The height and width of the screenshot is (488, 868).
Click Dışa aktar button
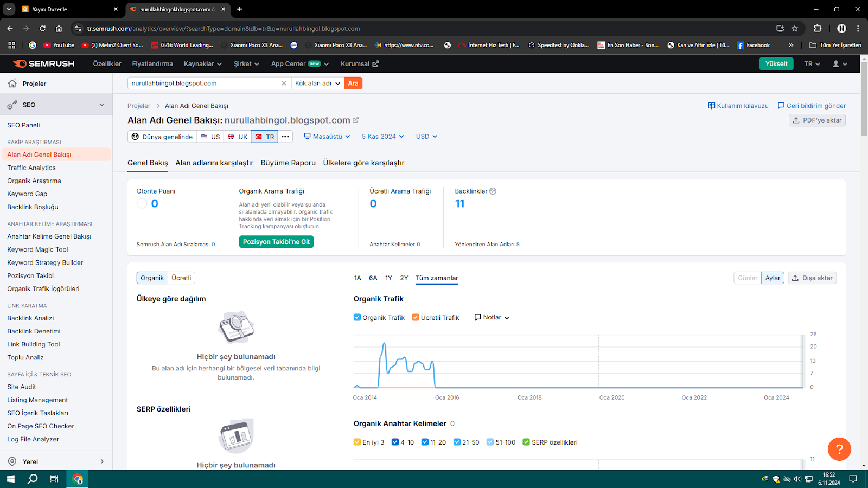[812, 278]
